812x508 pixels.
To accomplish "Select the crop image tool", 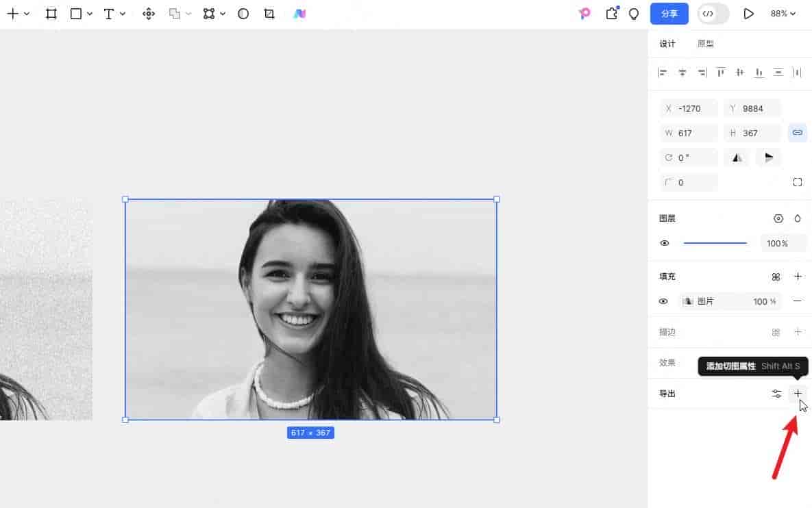I will 269,14.
